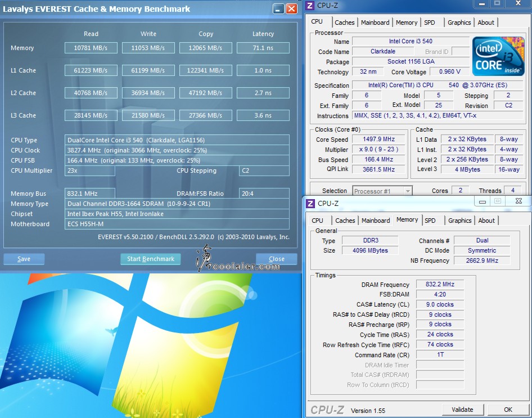This screenshot has width=532, height=418.
Task: Switch to Mainboard tab in the CPU-Z Timings window
Action: pyautogui.click(x=376, y=221)
